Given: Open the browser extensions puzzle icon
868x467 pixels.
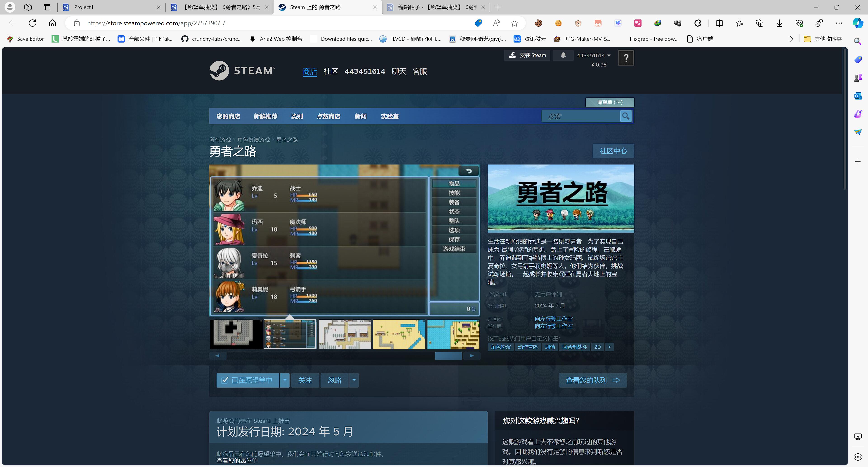Looking at the screenshot, I should [698, 23].
